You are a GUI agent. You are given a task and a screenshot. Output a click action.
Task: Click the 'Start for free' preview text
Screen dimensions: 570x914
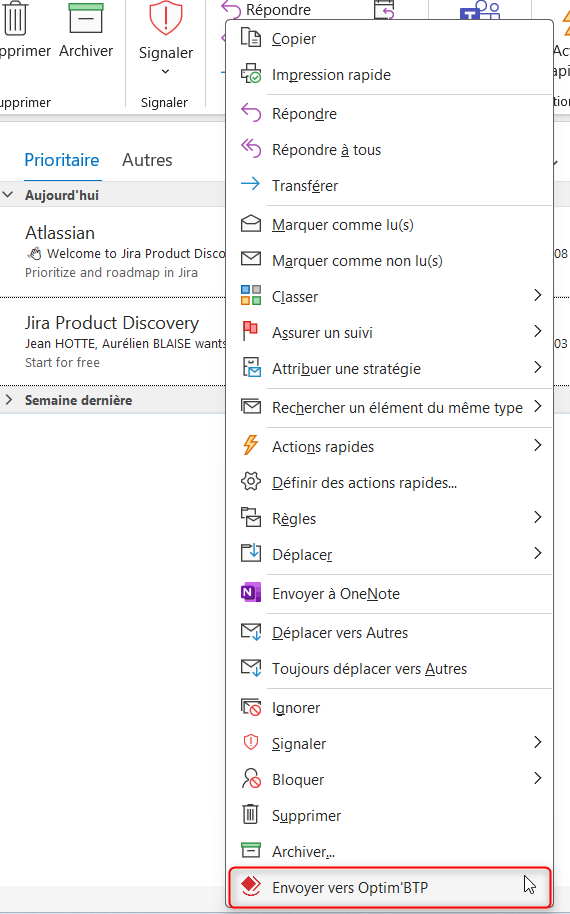[62, 363]
